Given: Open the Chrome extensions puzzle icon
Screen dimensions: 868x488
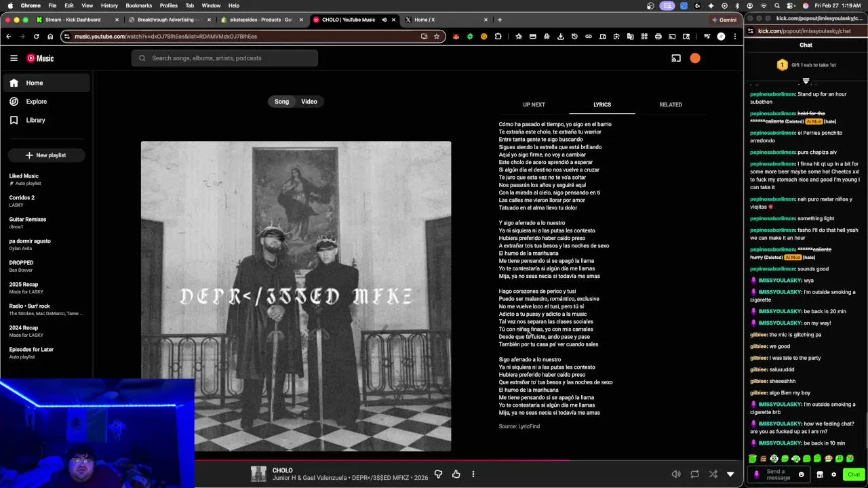Looking at the screenshot, I should [498, 37].
